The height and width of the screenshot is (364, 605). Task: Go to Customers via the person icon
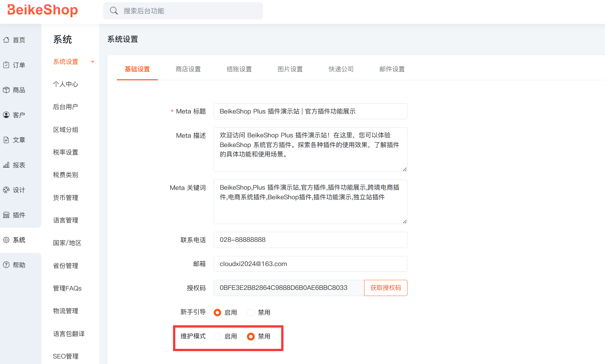coord(6,115)
